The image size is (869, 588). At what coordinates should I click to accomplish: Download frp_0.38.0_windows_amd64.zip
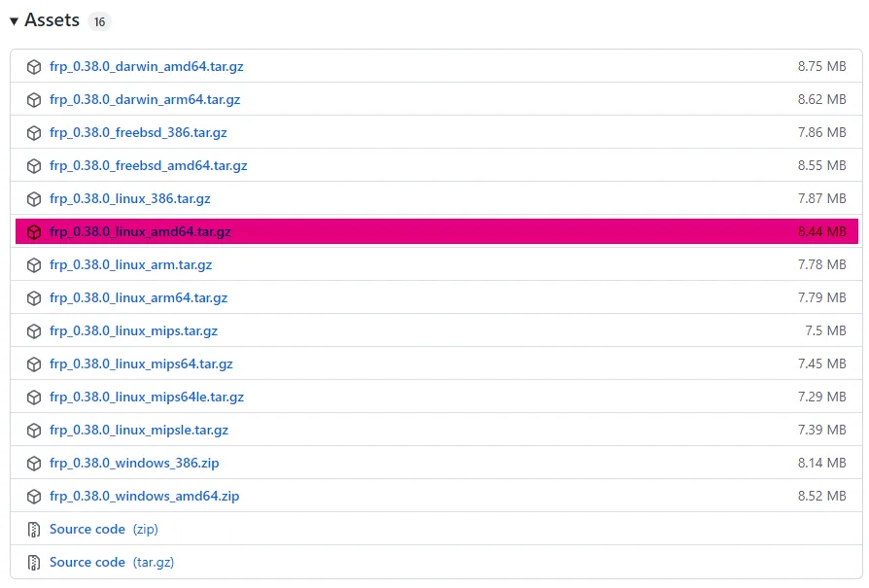coord(144,496)
